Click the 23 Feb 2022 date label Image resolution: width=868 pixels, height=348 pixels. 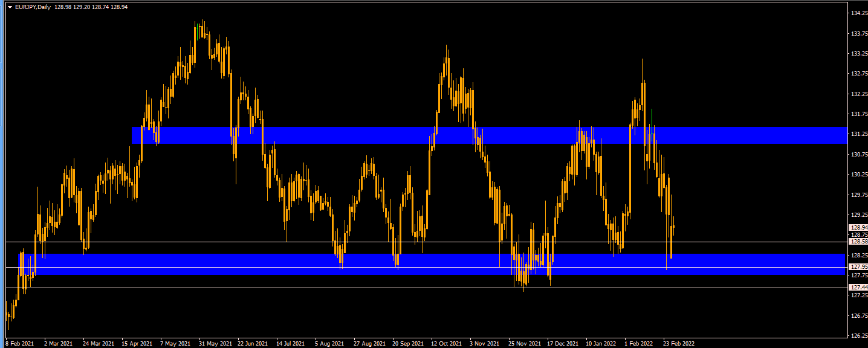679,343
